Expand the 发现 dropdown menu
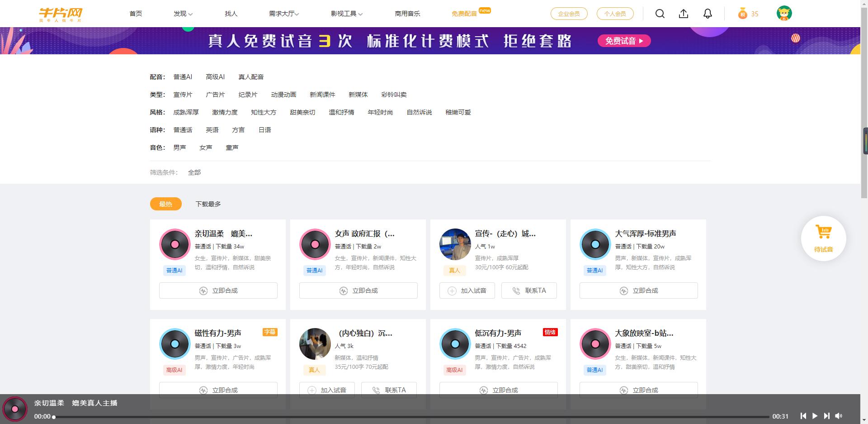 tap(183, 14)
